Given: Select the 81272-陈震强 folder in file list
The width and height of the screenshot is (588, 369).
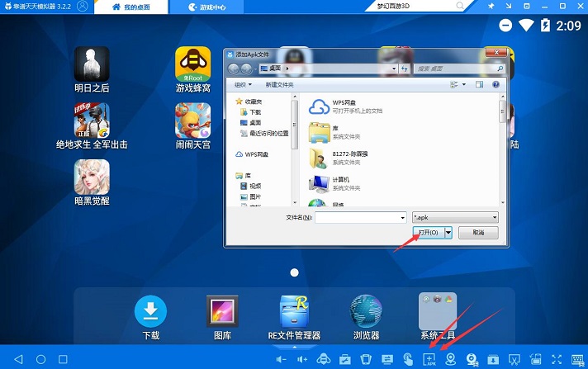Looking at the screenshot, I should [x=339, y=158].
